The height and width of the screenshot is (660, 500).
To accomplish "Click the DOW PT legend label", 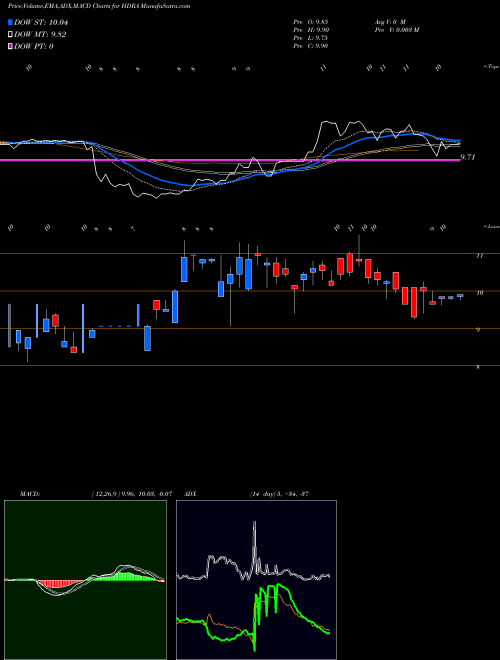I will point(34,46).
